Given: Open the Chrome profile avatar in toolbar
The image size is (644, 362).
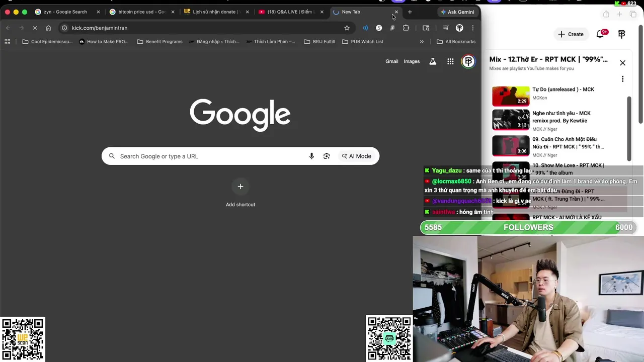Looking at the screenshot, I should point(459,28).
